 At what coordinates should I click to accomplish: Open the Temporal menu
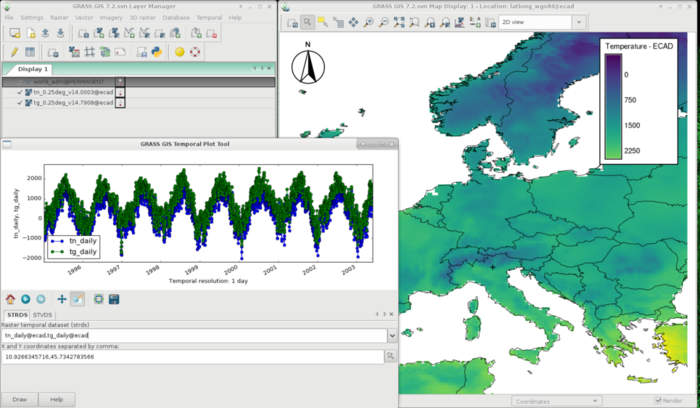point(209,17)
